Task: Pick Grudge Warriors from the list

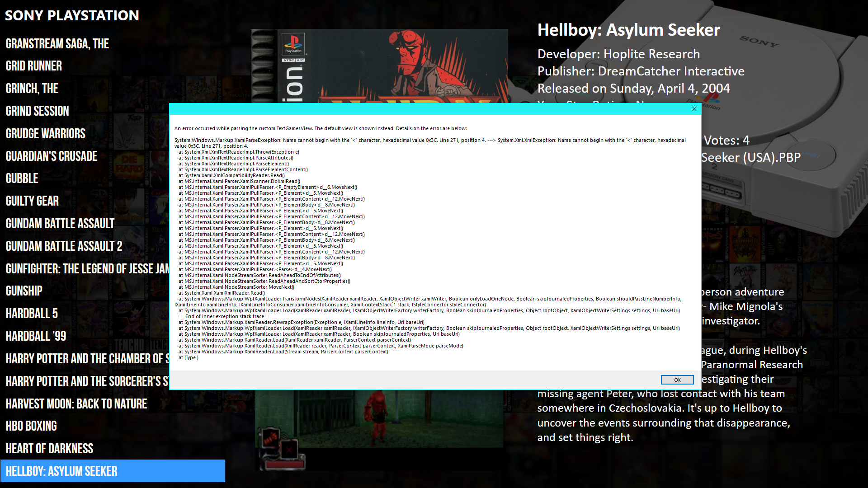Action: [46, 134]
